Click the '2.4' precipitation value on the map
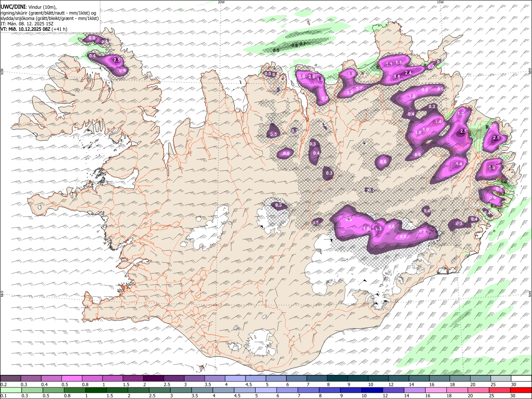Viewport: 532px width, 399px height. click(408, 73)
